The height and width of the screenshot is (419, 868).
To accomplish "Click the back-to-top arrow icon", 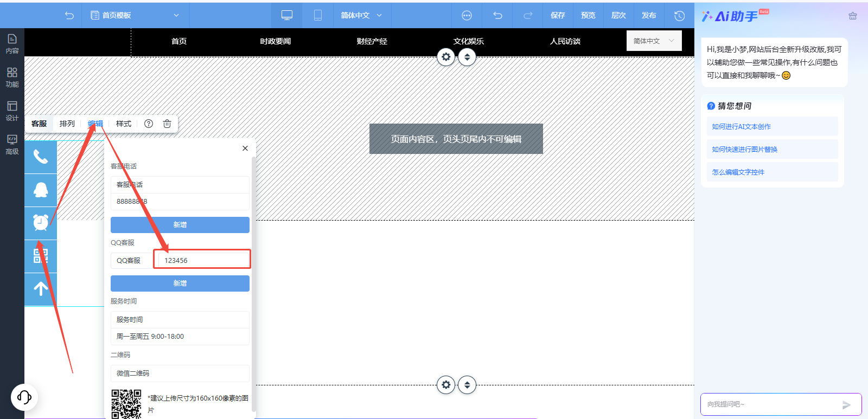I will click(41, 289).
